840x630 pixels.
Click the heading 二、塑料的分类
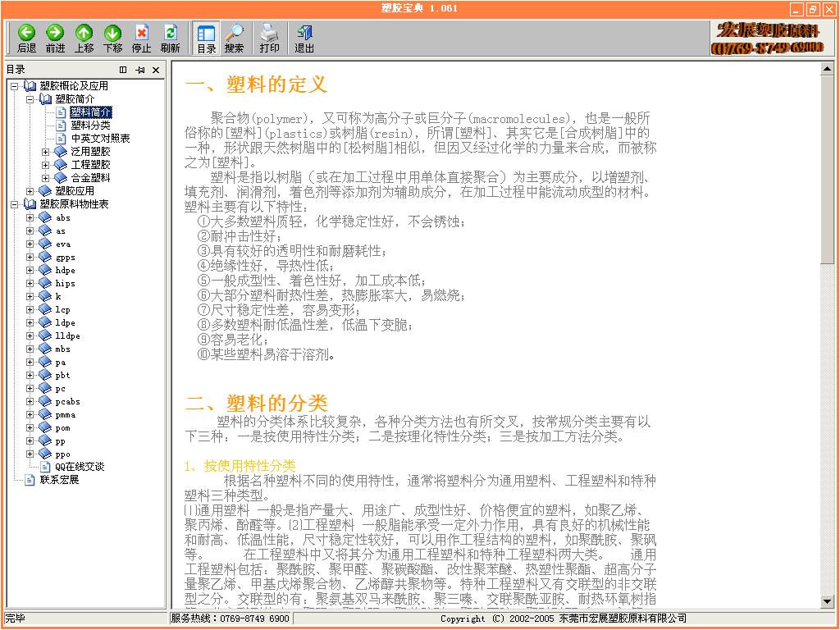coord(256,403)
